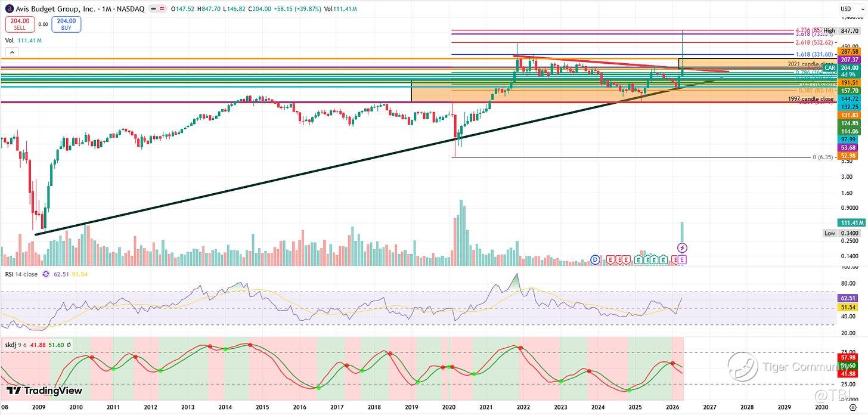Click the blue D dividend marker
Screen dimensions: 868x415
point(595,259)
